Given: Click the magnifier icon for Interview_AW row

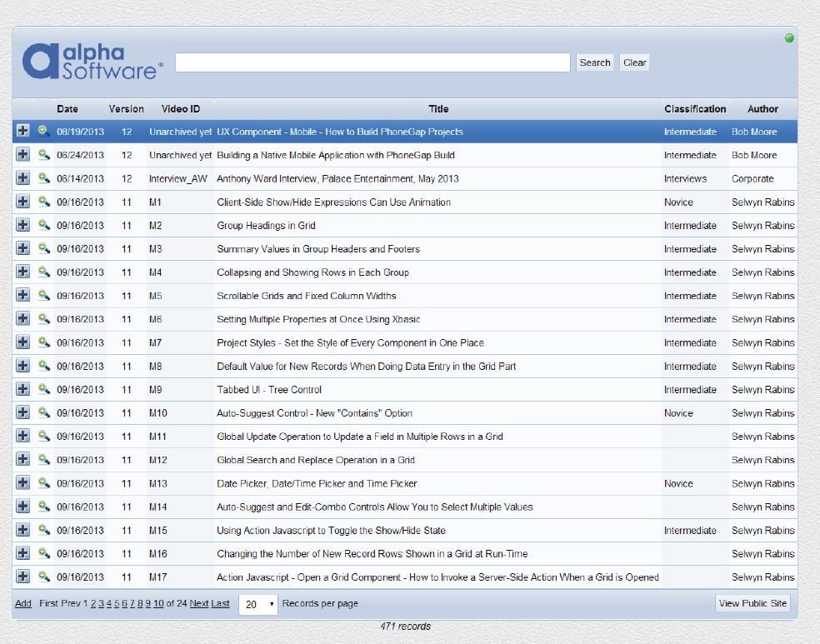Looking at the screenshot, I should pos(44,178).
